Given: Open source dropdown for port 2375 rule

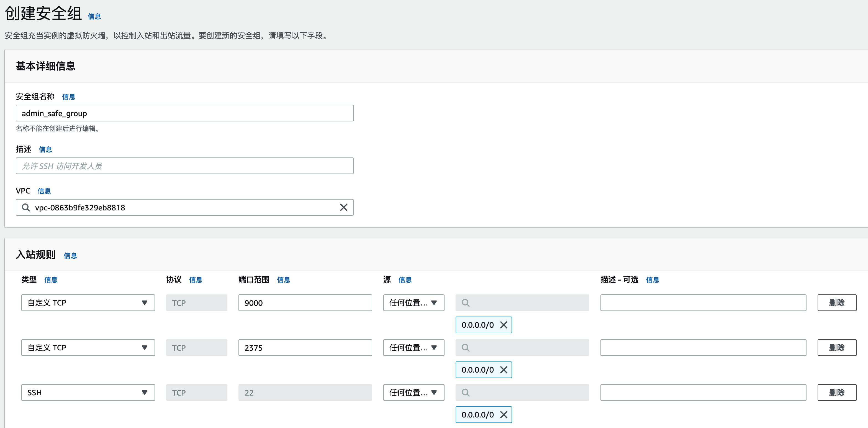Looking at the screenshot, I should click(x=414, y=347).
